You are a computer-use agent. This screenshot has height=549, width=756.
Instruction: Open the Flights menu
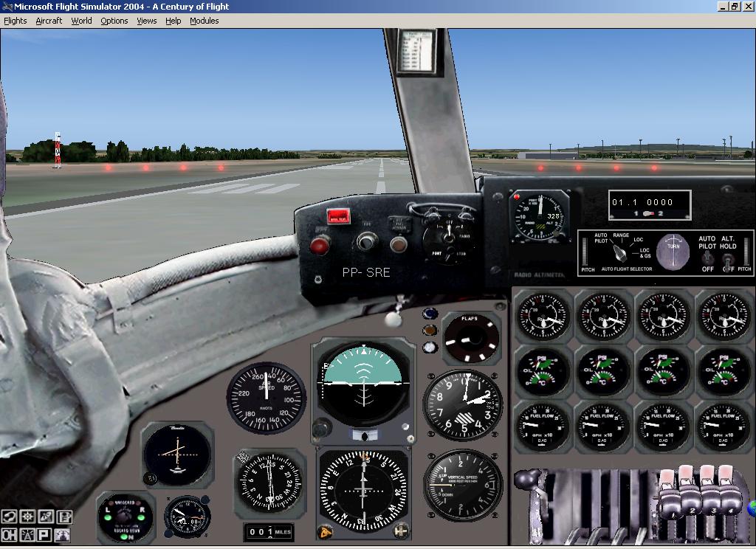16,21
